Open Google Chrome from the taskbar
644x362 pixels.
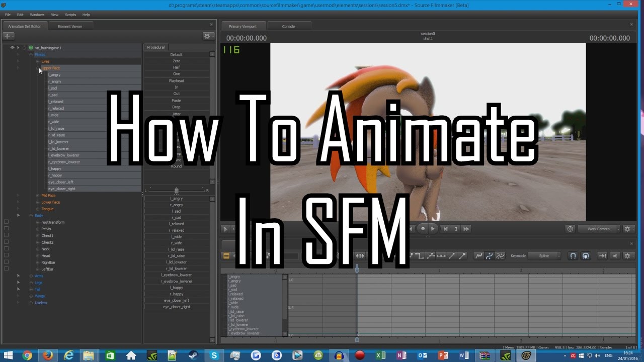[x=27, y=355]
